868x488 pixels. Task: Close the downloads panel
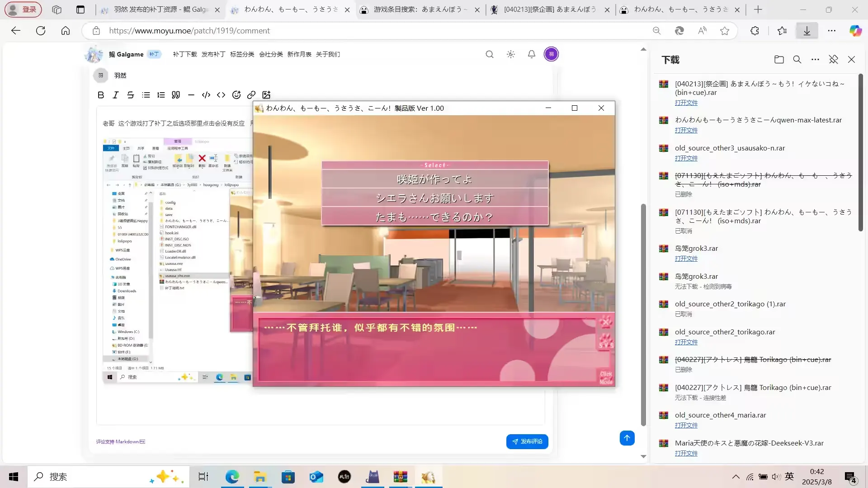pyautogui.click(x=851, y=60)
